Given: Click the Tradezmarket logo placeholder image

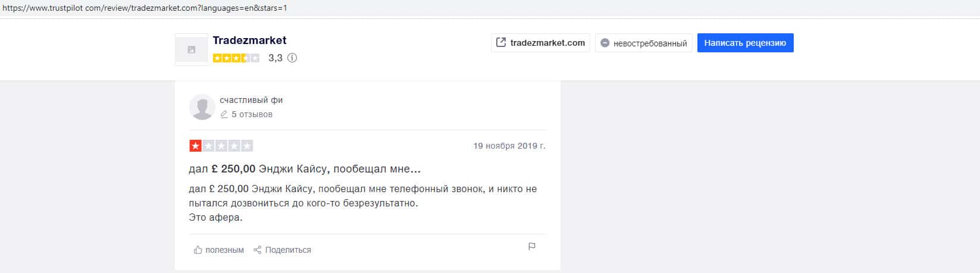Looking at the screenshot, I should 191,50.
